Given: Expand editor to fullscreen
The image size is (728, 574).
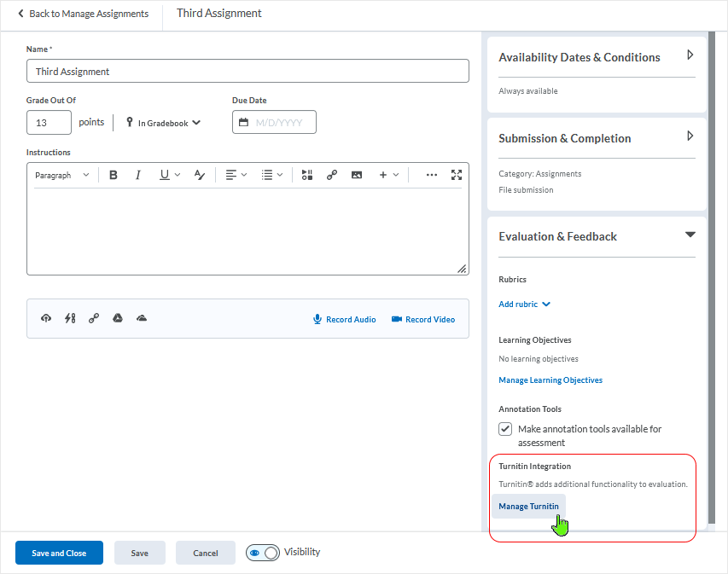Looking at the screenshot, I should click(x=457, y=175).
